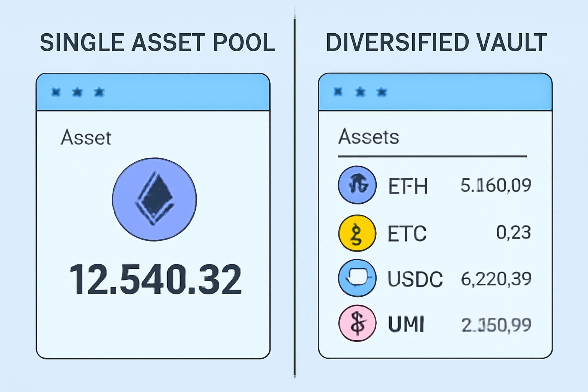The height and width of the screenshot is (392, 588).
Task: Expand the Asset section in Single Asset Pool
Action: (86, 137)
